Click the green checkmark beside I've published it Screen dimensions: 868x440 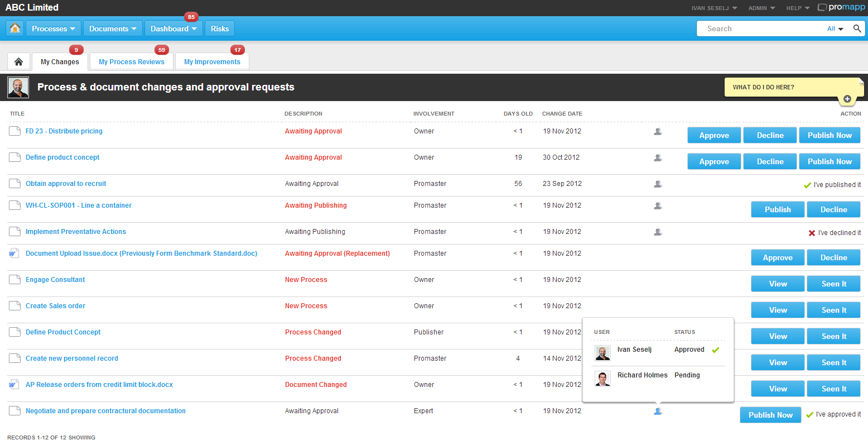click(806, 184)
